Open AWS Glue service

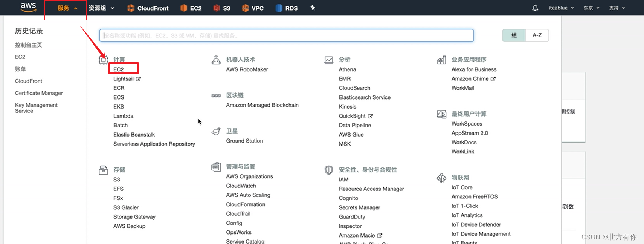click(351, 135)
